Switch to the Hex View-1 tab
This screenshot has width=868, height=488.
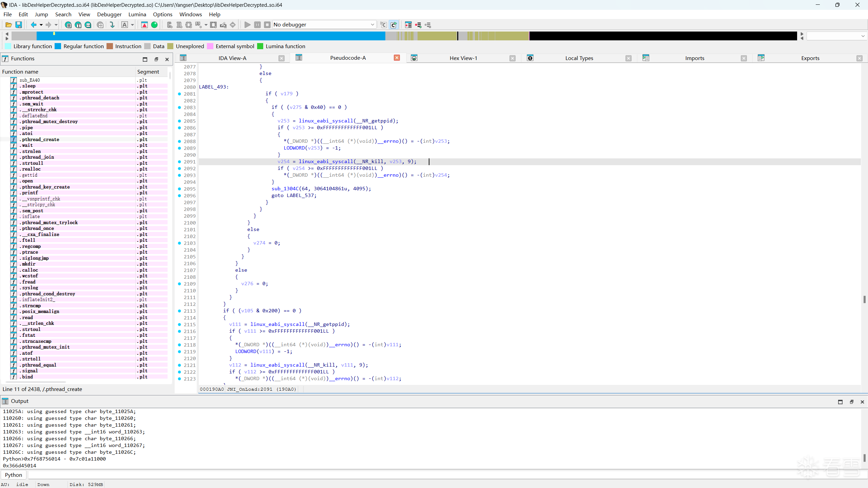pos(463,58)
